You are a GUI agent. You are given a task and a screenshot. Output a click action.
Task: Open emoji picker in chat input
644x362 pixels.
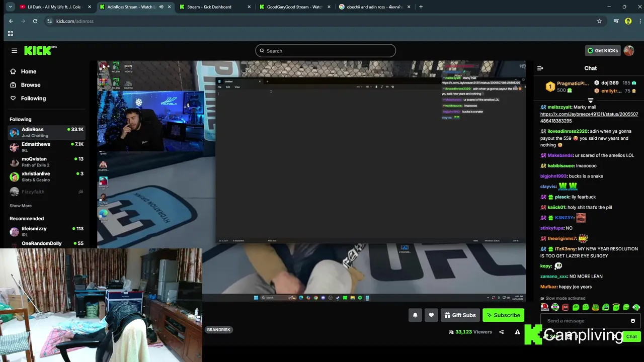[x=633, y=321]
